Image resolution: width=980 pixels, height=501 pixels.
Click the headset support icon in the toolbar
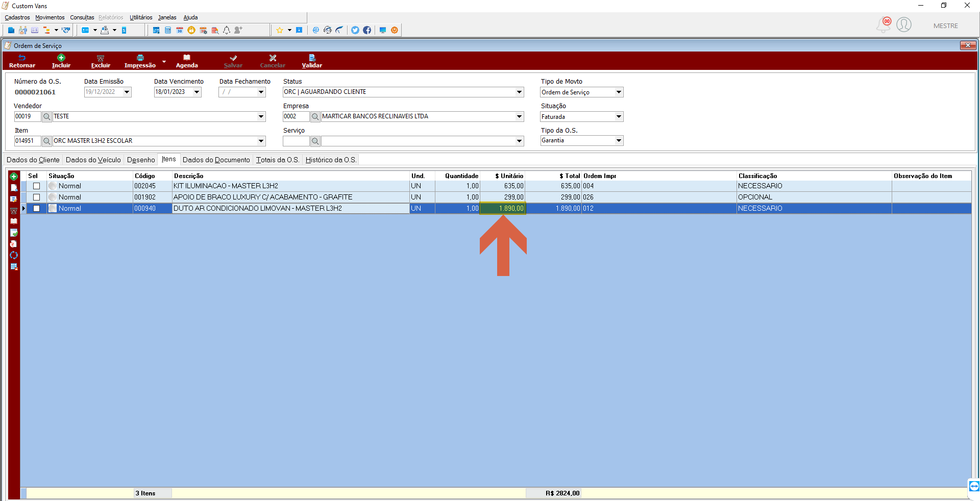click(x=328, y=30)
